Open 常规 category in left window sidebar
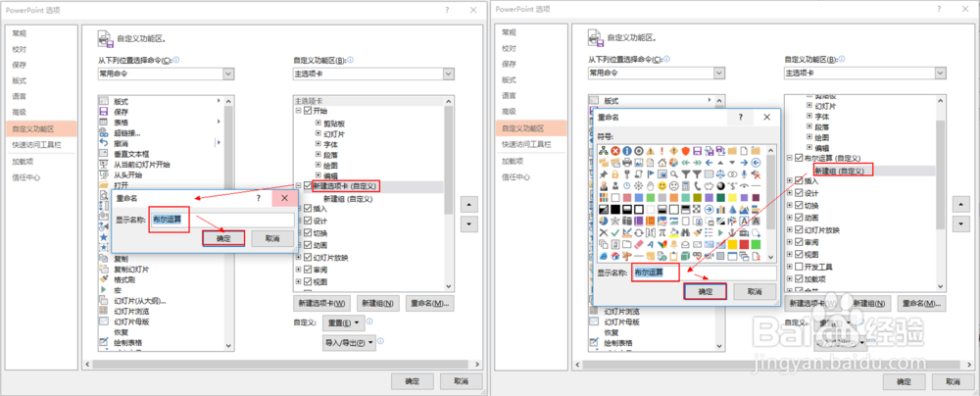Image resolution: width=980 pixels, height=396 pixels. tap(41, 33)
